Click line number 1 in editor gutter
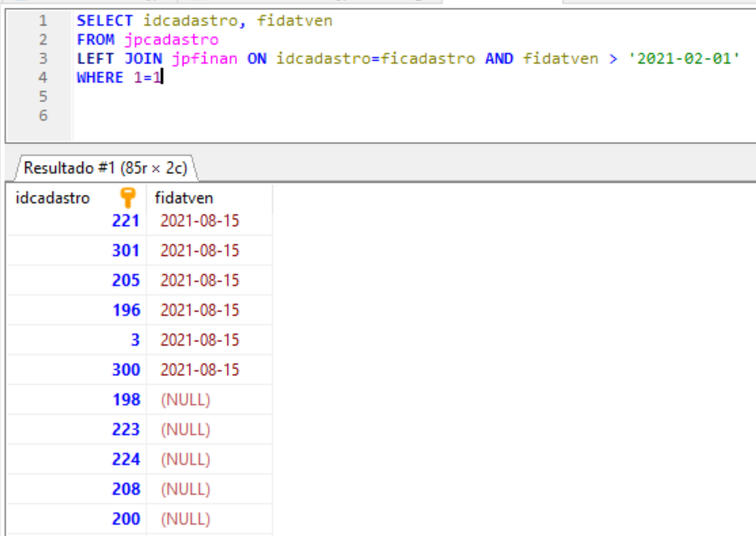This screenshot has height=536, width=756. [43, 21]
